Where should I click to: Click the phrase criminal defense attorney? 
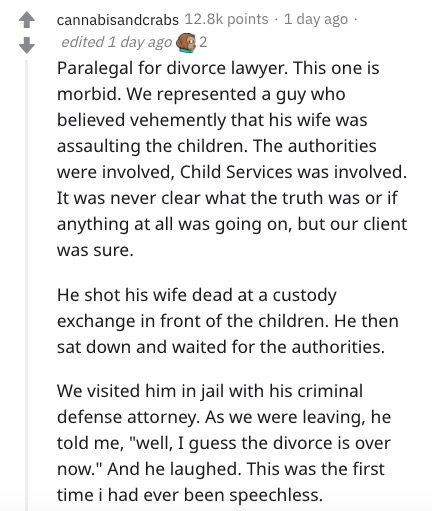tap(210, 404)
